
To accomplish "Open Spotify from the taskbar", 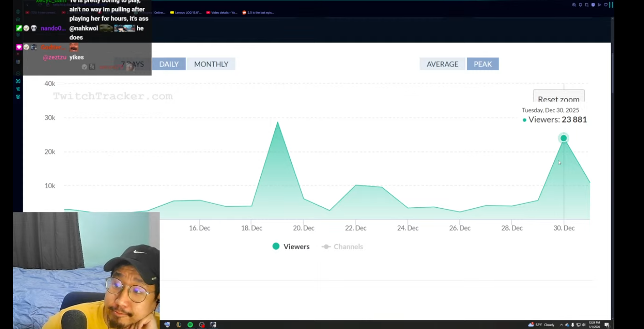I will (x=190, y=325).
